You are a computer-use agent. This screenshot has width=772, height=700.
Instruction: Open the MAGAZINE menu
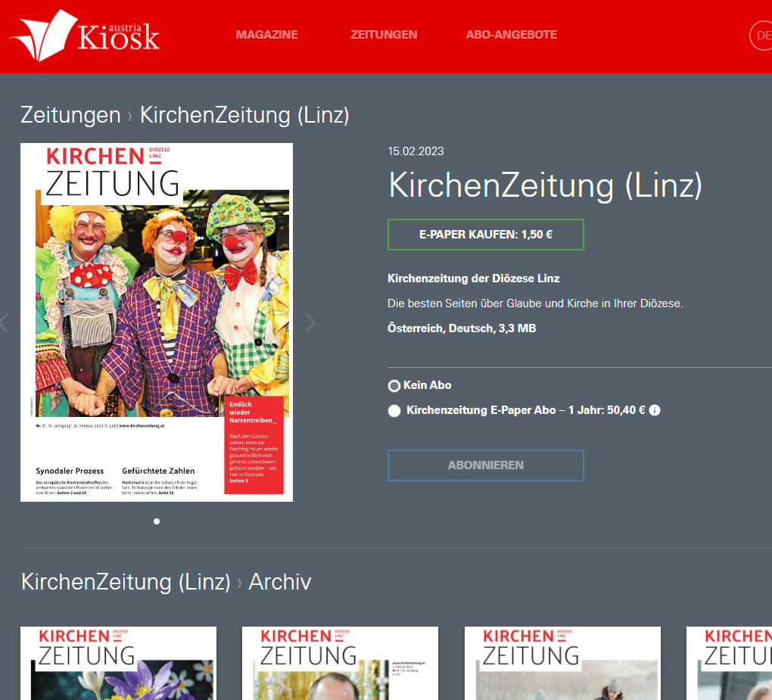[x=266, y=35]
